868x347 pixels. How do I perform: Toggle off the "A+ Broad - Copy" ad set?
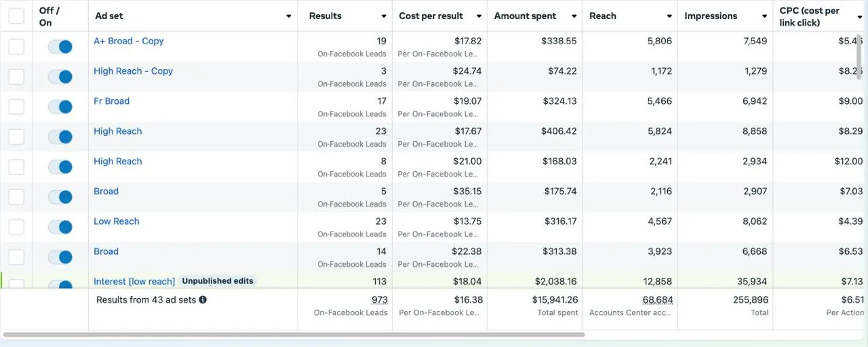pos(60,47)
